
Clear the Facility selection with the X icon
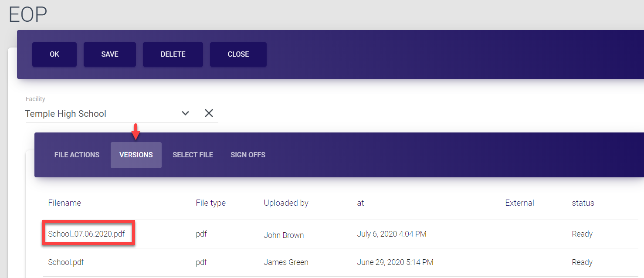(x=209, y=113)
